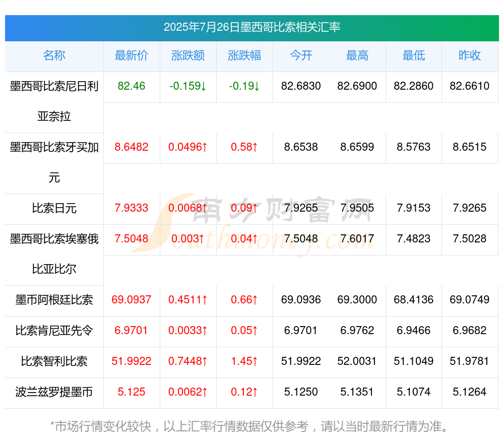The width and height of the screenshot is (504, 442).
Task: Click high value 8.6599
Action: (357, 147)
